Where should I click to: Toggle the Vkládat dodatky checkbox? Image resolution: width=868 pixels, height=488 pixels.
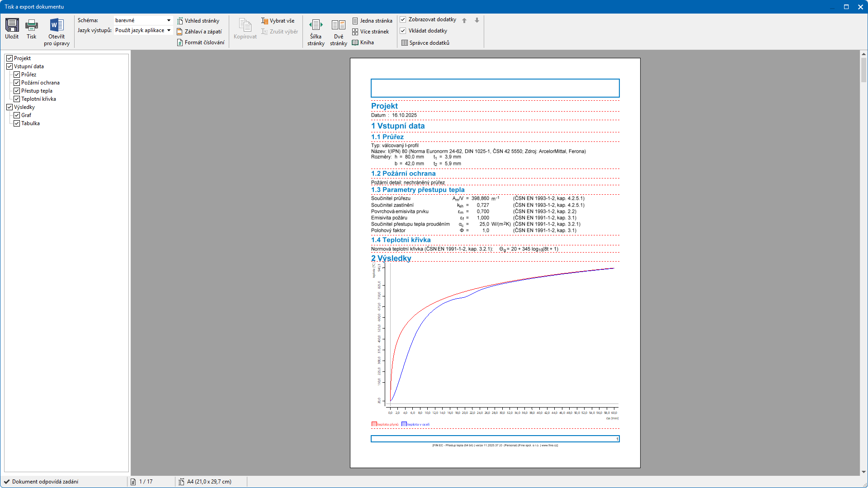[x=403, y=31]
